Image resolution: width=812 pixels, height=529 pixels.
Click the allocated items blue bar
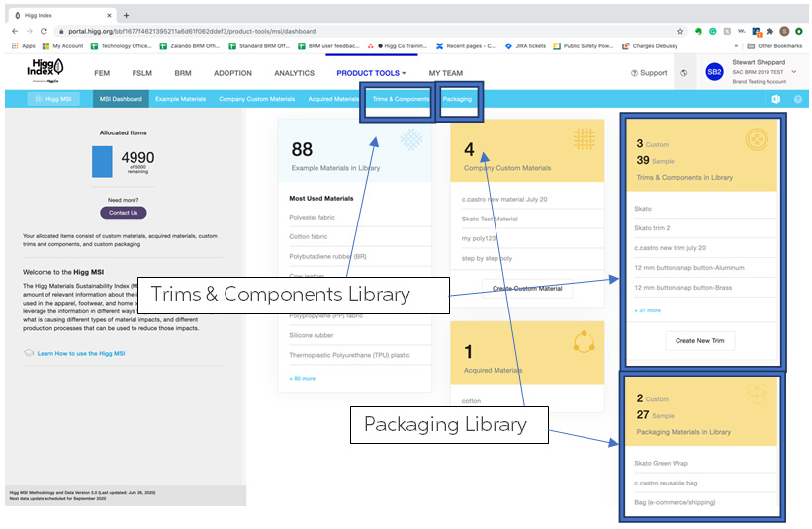(102, 161)
